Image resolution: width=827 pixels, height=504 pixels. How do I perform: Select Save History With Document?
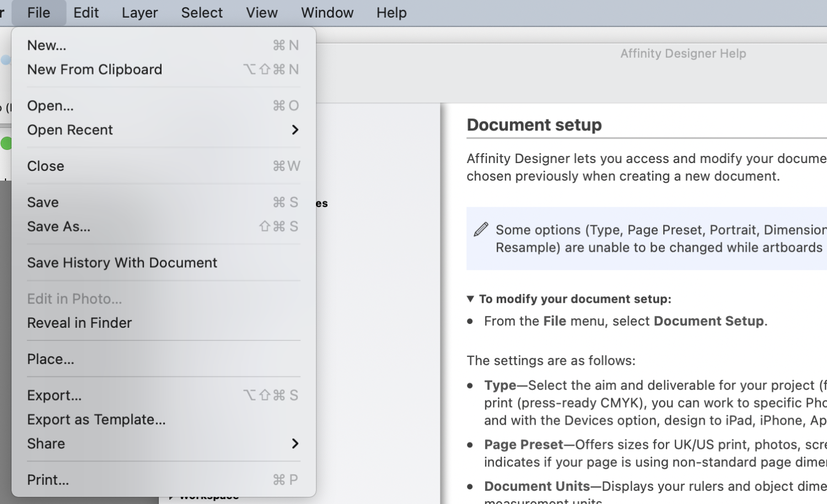coord(164,263)
